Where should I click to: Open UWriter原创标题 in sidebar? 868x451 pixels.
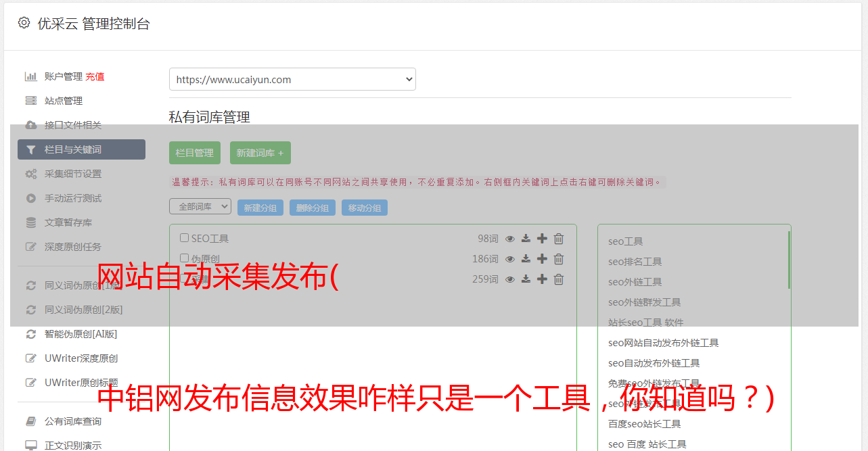point(81,383)
